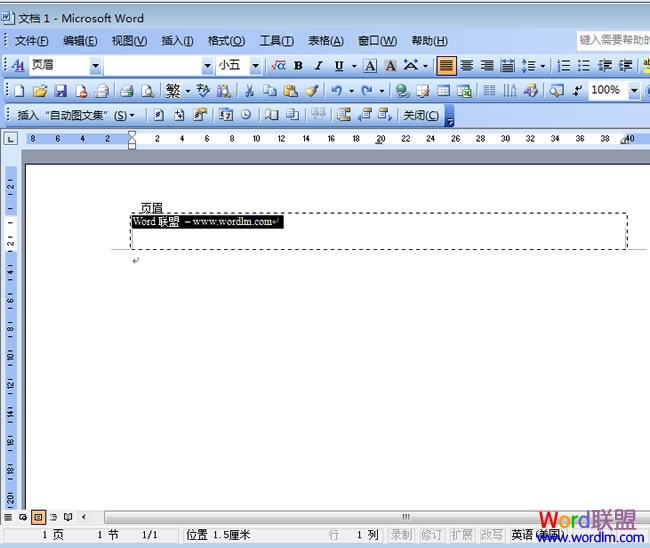Click the Show Previous header icon
650x548 pixels.
coord(365,115)
